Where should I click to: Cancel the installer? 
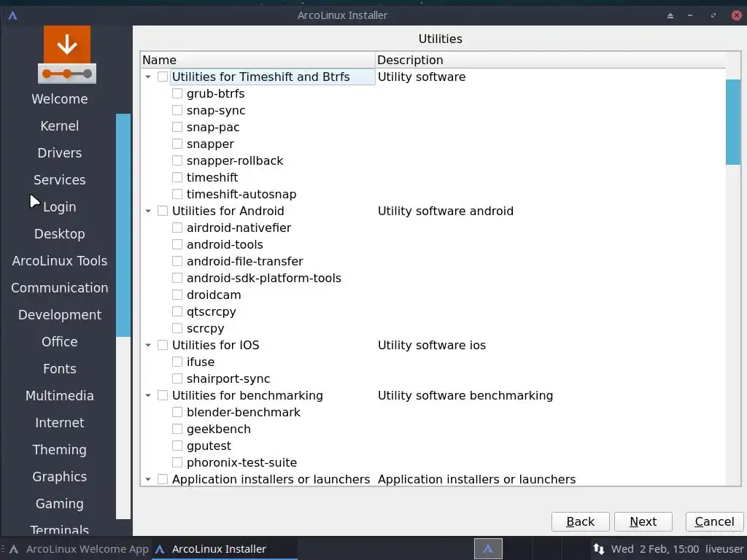tap(714, 522)
